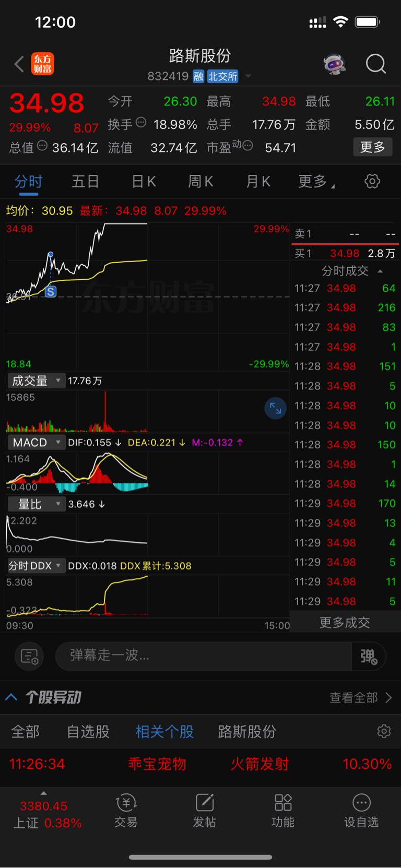401x868 pixels.
Task: Open the 个股异动 settings gear
Action: pyautogui.click(x=384, y=731)
